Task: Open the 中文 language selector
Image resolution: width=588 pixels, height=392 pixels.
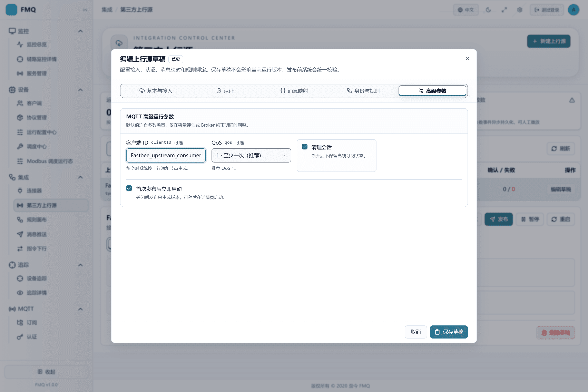Action: [466, 10]
